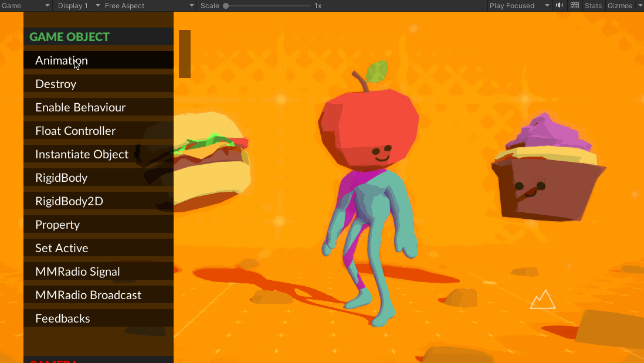This screenshot has width=644, height=363.
Task: Toggle Gizmos visibility
Action: point(619,5)
